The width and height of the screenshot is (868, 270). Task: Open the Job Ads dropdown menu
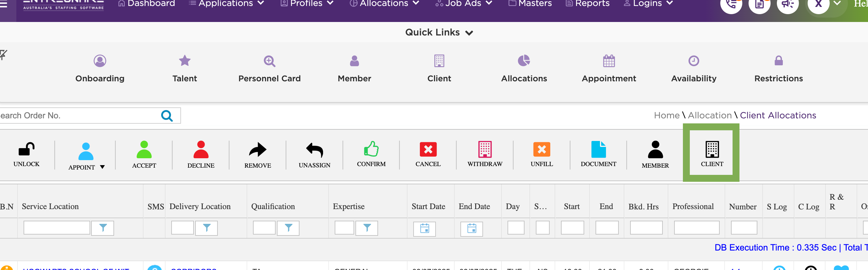pyautogui.click(x=464, y=3)
